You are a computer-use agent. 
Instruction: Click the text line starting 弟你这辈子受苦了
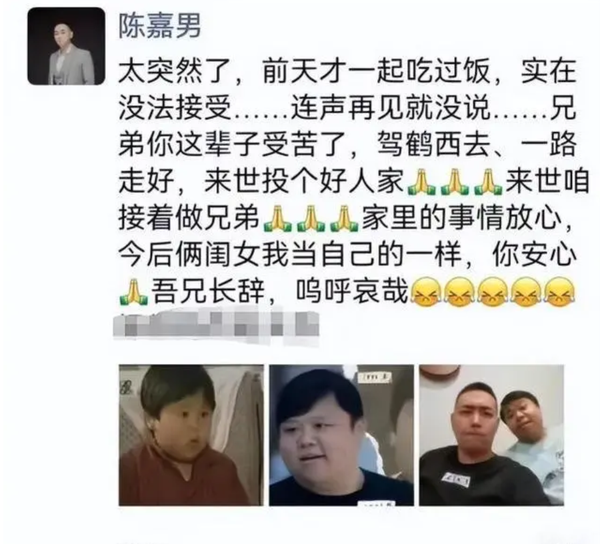click(347, 145)
